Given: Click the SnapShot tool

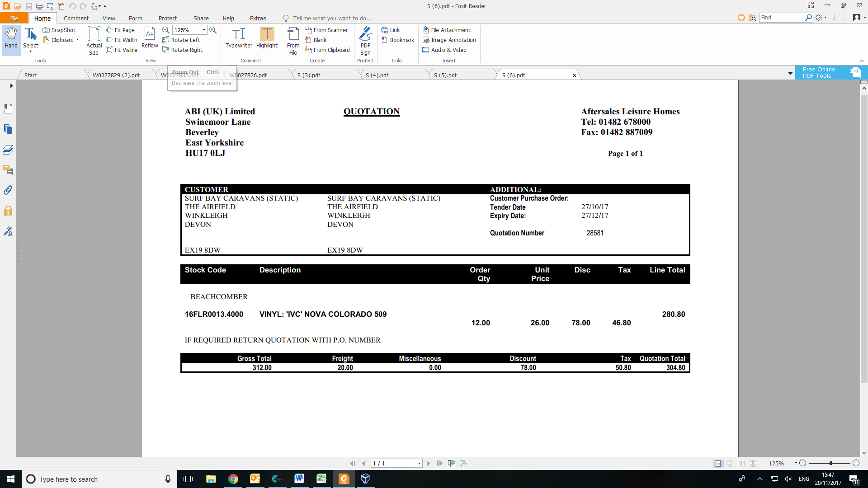Looking at the screenshot, I should click(x=59, y=30).
